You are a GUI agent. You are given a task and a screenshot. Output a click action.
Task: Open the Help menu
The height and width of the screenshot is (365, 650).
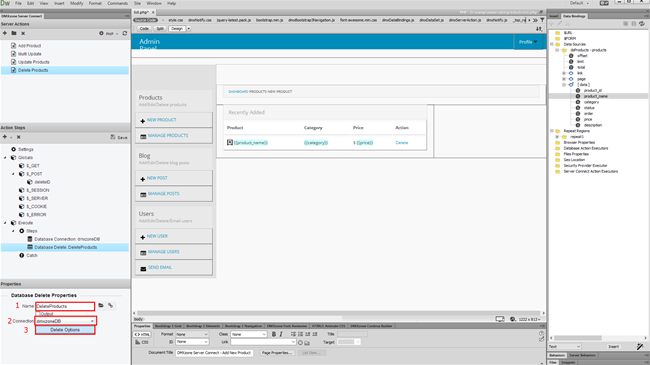(x=172, y=3)
